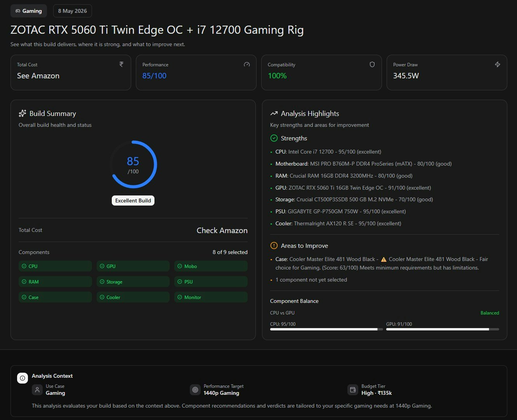Select the RAM component chip

click(55, 282)
